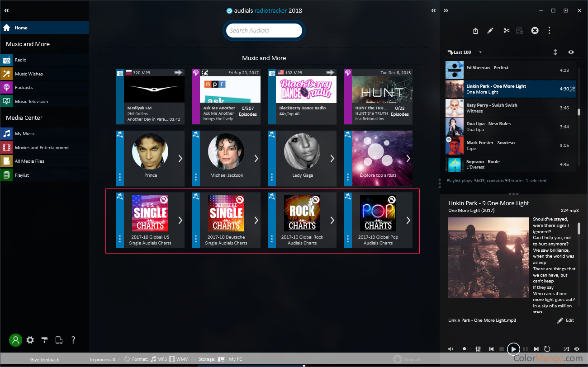Click the MP3 format setting
The height and width of the screenshot is (367, 588).
click(x=159, y=359)
